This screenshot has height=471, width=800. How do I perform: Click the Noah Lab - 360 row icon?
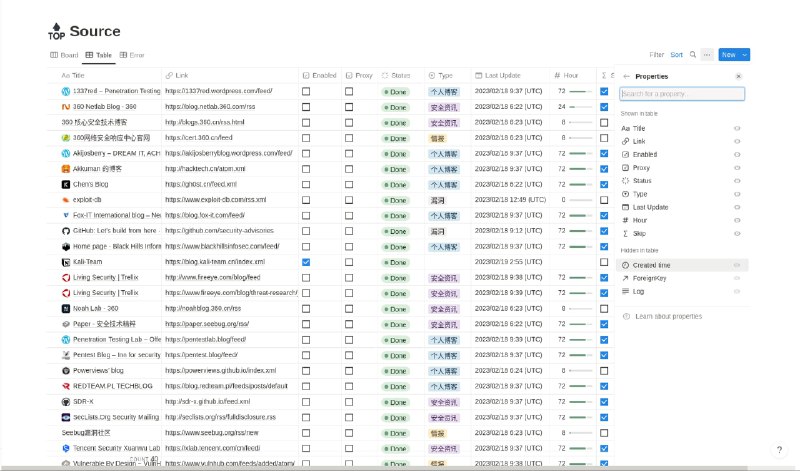click(66, 309)
